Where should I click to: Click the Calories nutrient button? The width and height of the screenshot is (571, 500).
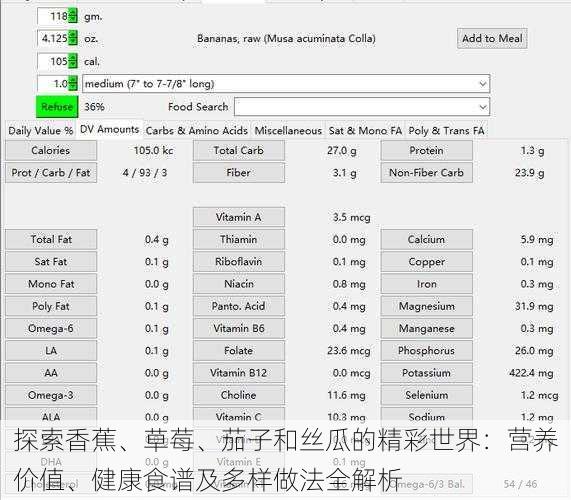[51, 150]
